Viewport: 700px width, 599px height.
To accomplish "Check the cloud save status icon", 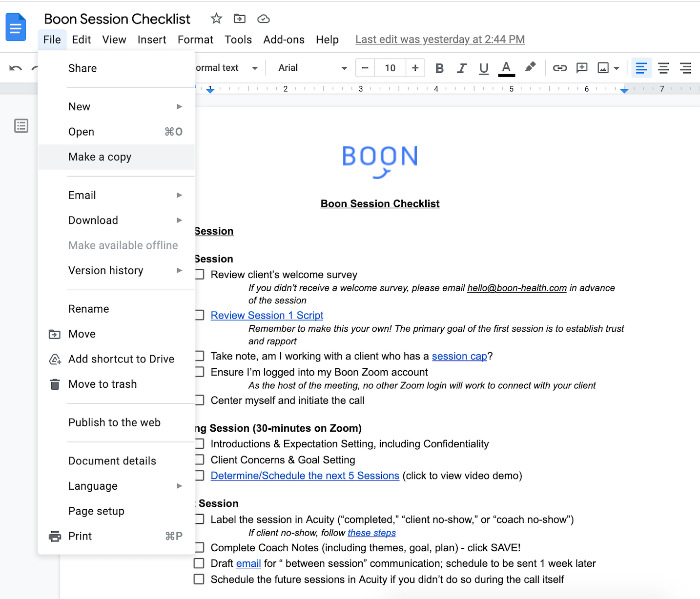I will [264, 19].
